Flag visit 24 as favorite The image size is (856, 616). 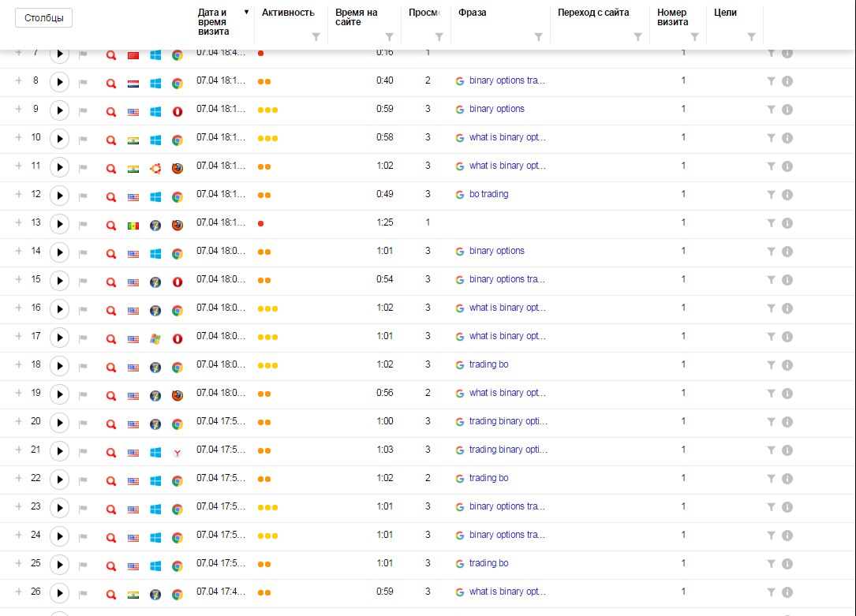tap(83, 537)
